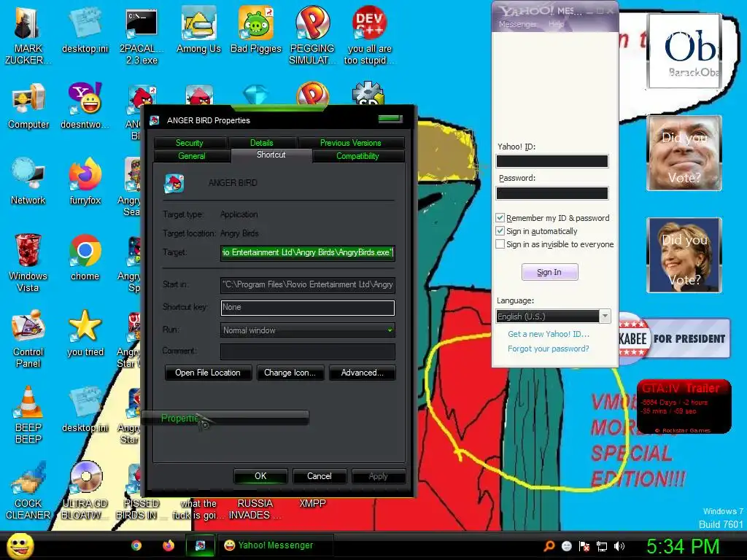The width and height of the screenshot is (747, 560).
Task: Click the Sign In button
Action: pos(550,272)
